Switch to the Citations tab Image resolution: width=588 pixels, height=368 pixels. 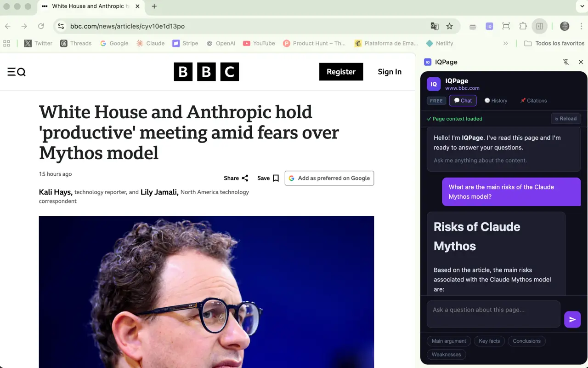pyautogui.click(x=533, y=101)
